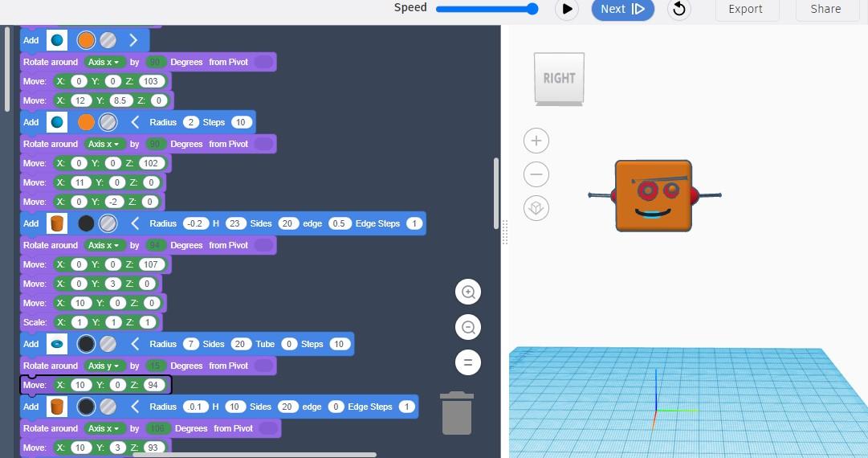Edit the Z value 107 in Move block
The image size is (868, 458).
(151, 264)
